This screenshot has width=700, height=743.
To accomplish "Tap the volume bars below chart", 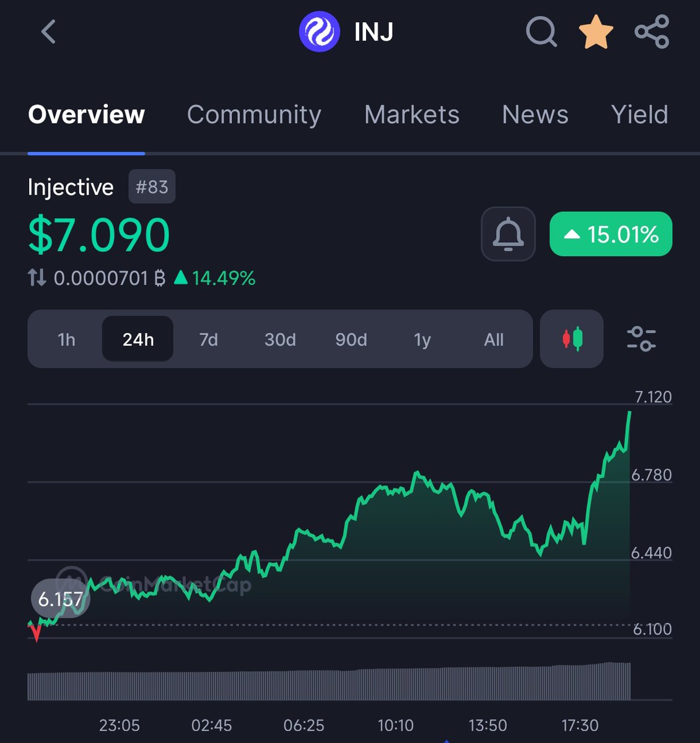I will (x=329, y=681).
